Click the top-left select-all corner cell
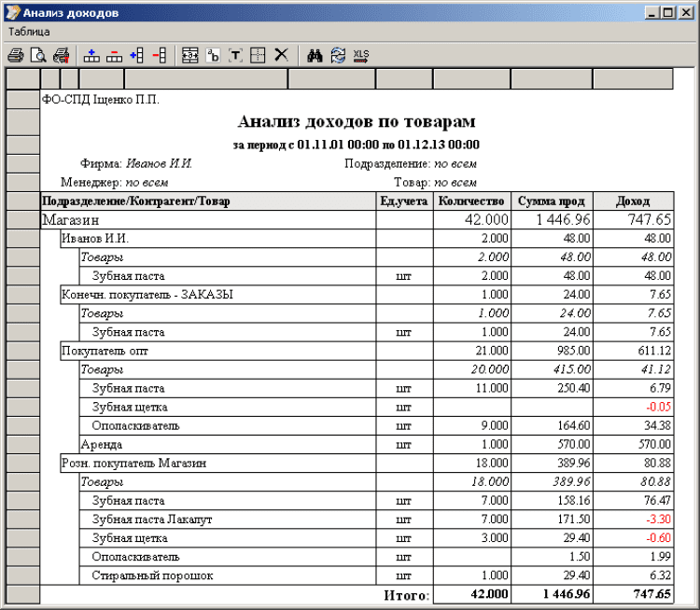 coord(22,79)
